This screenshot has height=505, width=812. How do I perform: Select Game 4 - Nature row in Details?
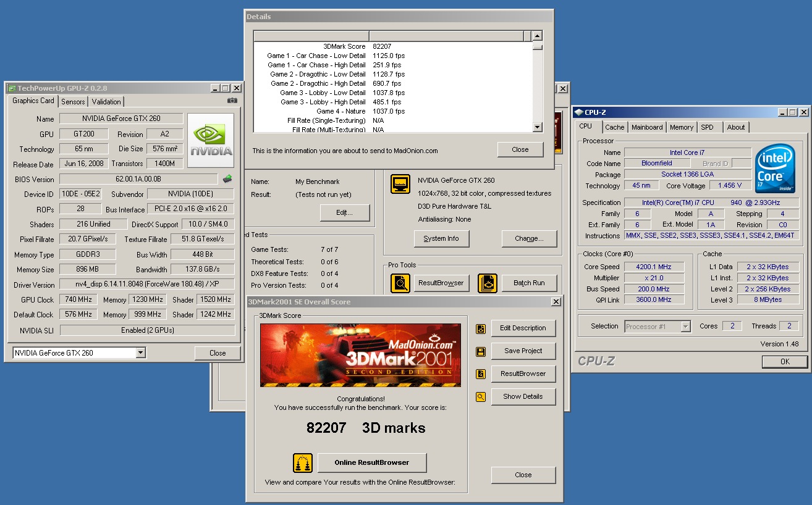[392, 111]
